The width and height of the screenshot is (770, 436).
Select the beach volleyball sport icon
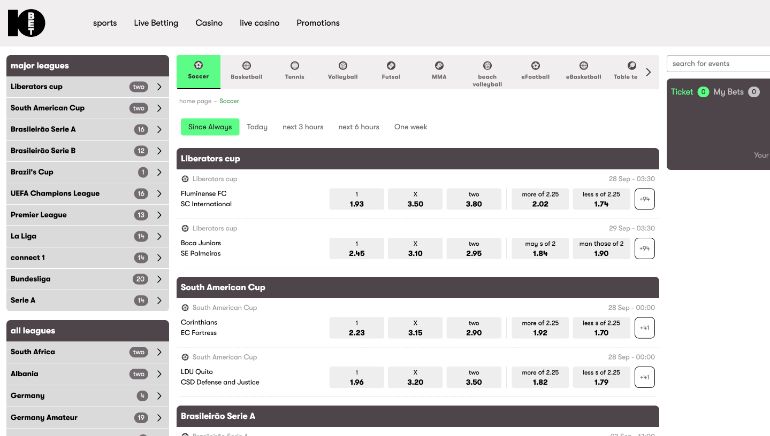(487, 74)
